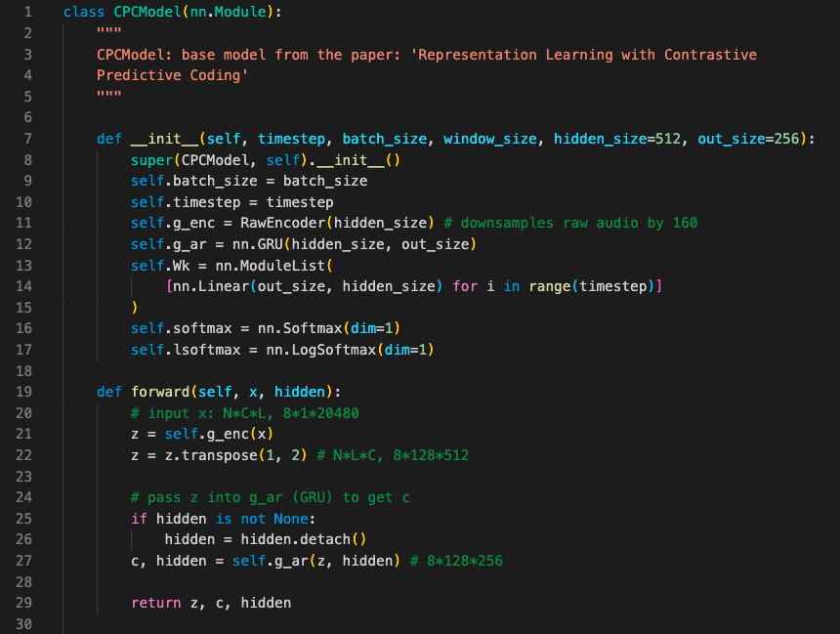Click 'nn.LogSoftmax' on line 17
Image resolution: width=840 pixels, height=634 pixels.
point(321,350)
